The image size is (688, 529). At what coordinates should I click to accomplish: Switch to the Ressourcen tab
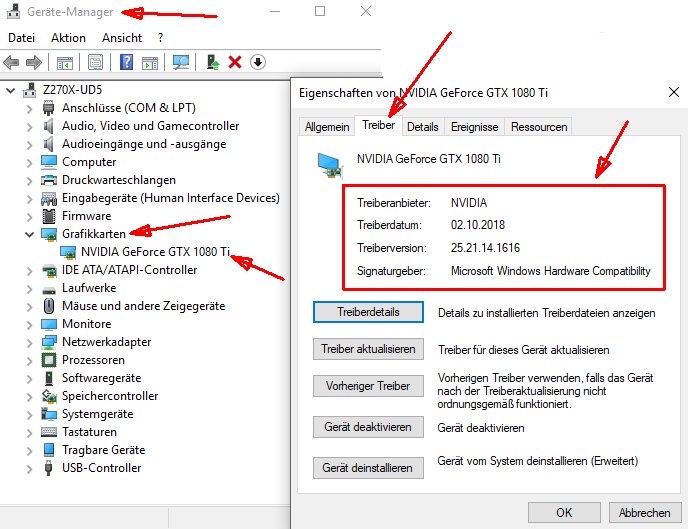[539, 127]
